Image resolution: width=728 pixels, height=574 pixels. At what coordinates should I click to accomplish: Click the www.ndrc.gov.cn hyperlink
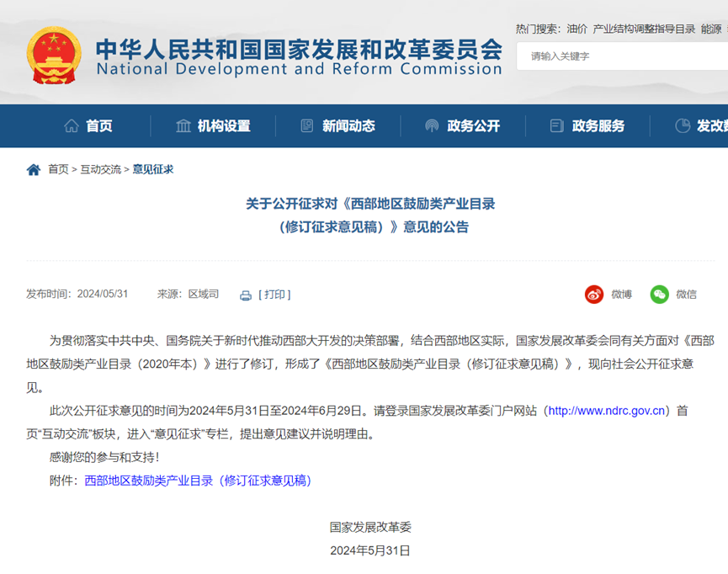click(x=608, y=411)
